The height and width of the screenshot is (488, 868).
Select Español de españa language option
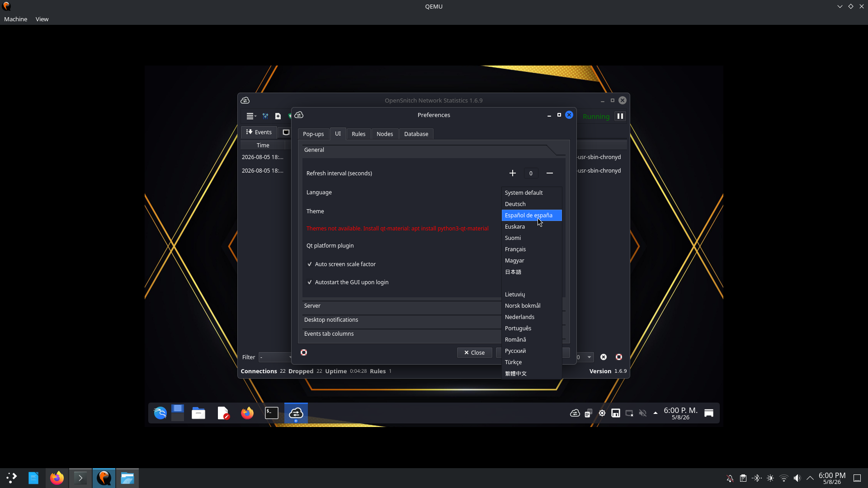point(532,216)
